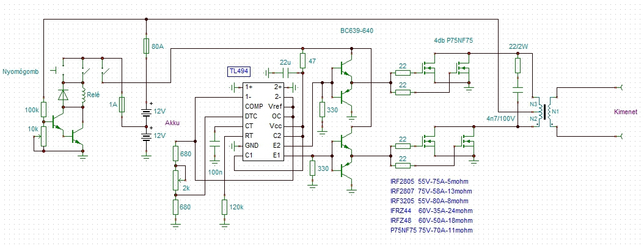The height and width of the screenshot is (246, 644).
Task: Click the 1A value text
Action: [x=112, y=106]
